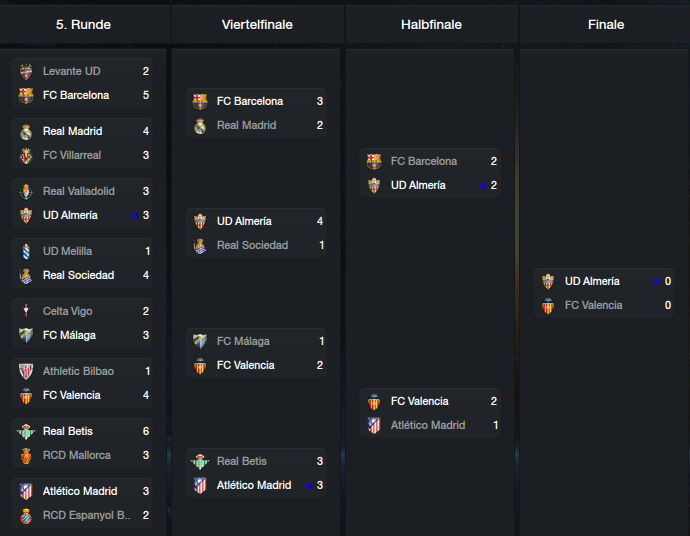
Task: Open Real Madrid in Viertelfinale match
Action: coord(256,125)
